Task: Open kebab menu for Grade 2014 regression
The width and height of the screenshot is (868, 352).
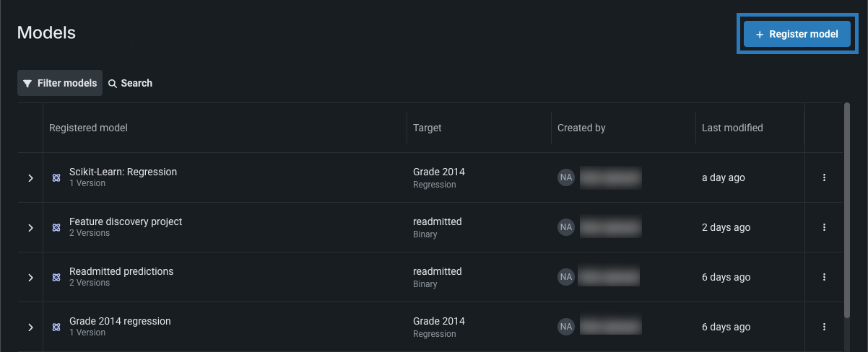Action: (x=824, y=327)
